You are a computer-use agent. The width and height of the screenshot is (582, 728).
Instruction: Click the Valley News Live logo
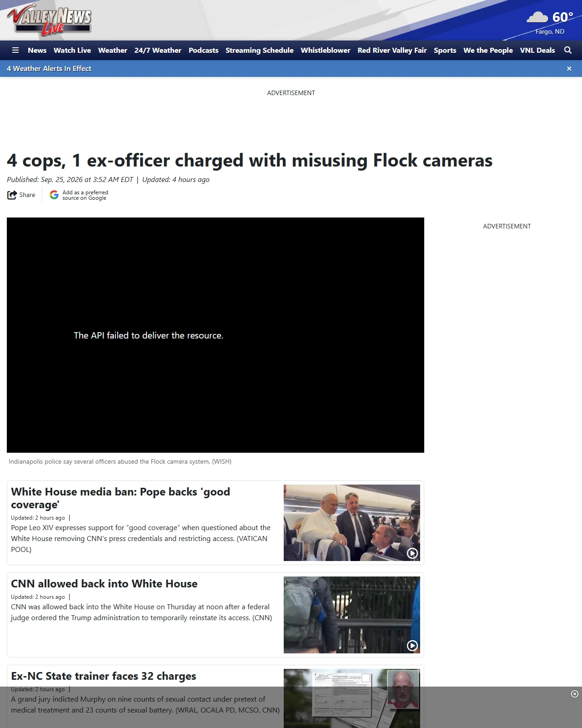(x=49, y=20)
